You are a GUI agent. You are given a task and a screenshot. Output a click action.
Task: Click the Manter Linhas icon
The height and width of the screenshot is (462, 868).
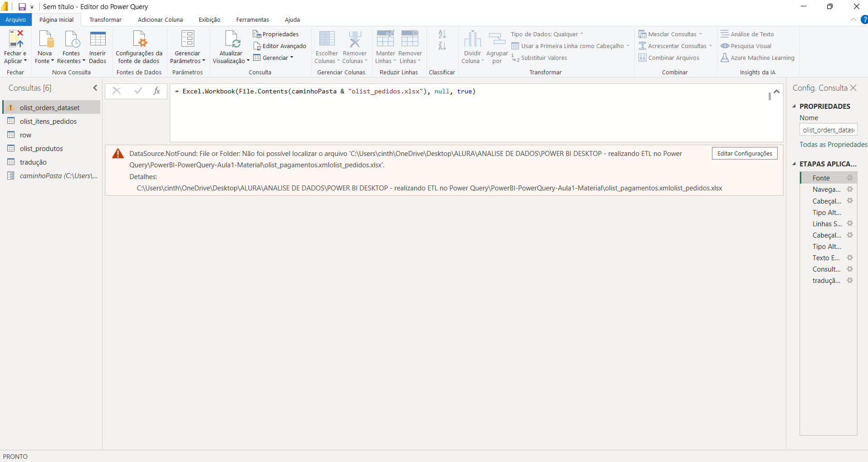tap(386, 39)
